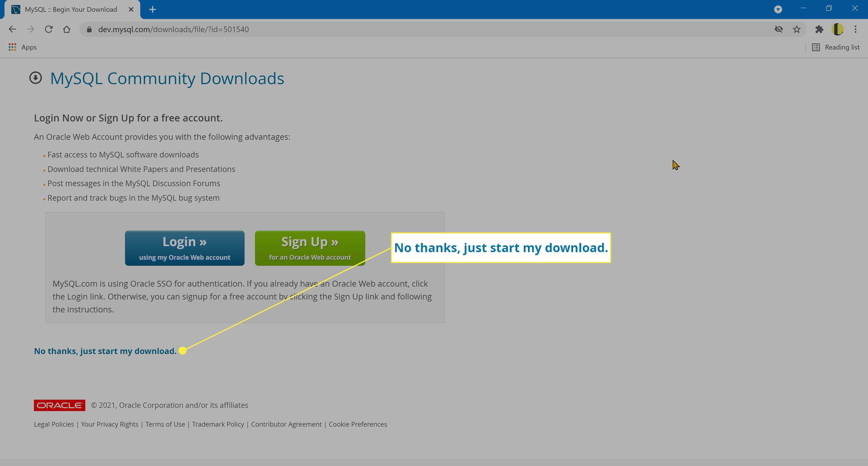Viewport: 868px width, 466px height.
Task: Open Your Privacy Rights link
Action: [x=109, y=424]
